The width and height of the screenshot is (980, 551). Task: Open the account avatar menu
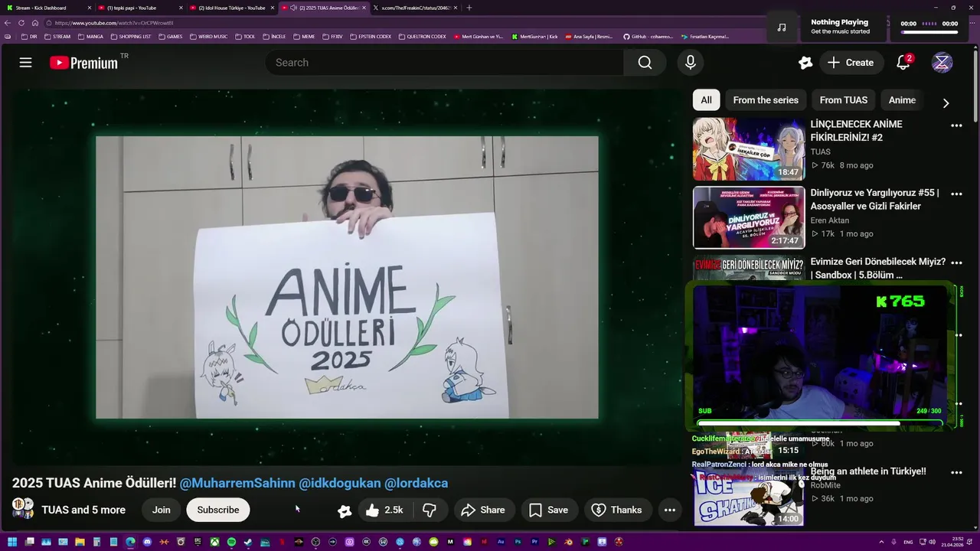click(942, 63)
